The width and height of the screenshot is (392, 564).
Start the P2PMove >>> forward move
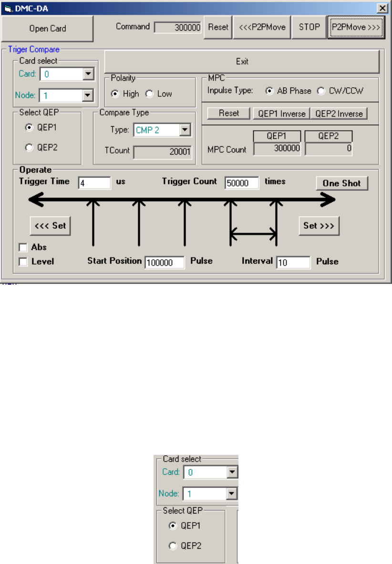click(355, 27)
